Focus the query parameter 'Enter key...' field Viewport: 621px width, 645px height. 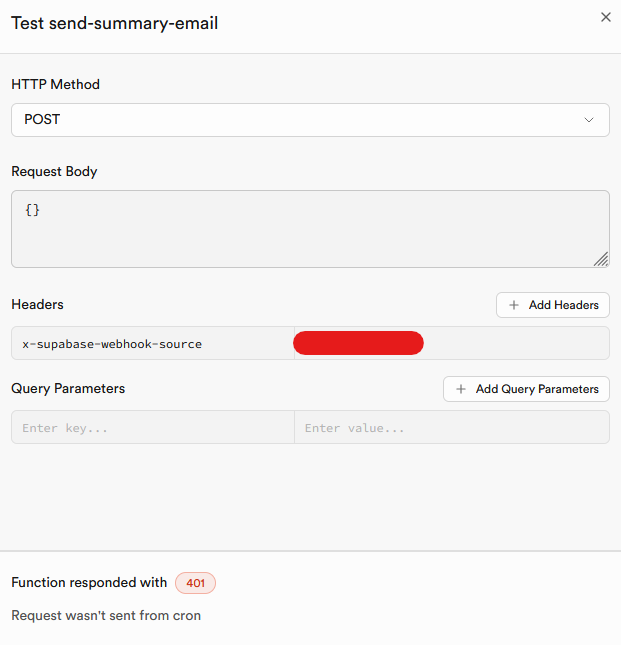pyautogui.click(x=152, y=428)
